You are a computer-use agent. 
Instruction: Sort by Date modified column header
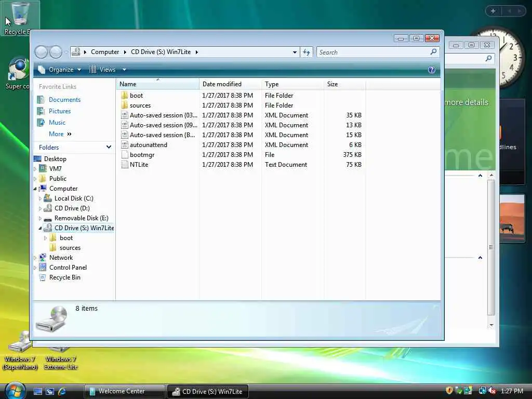(x=230, y=84)
